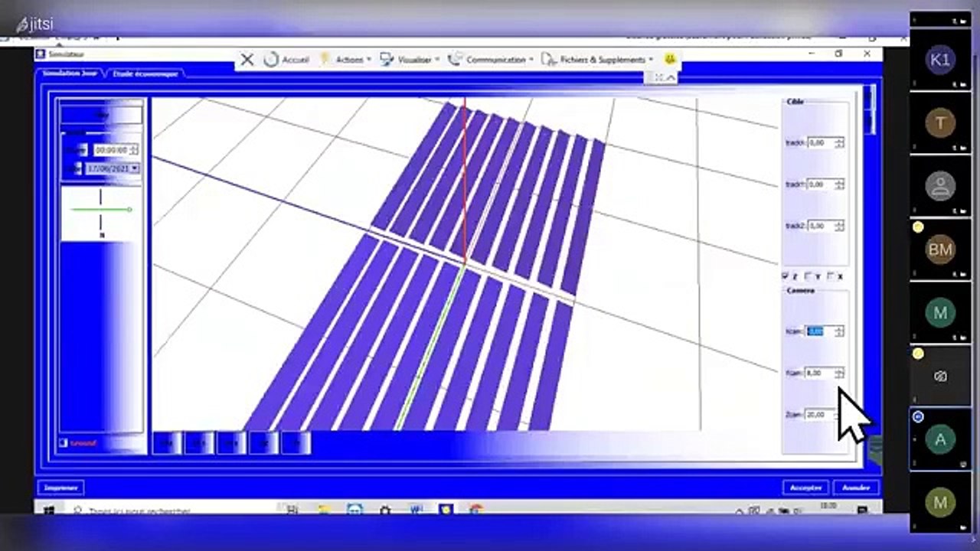Click into the Xcam value field

(x=821, y=331)
